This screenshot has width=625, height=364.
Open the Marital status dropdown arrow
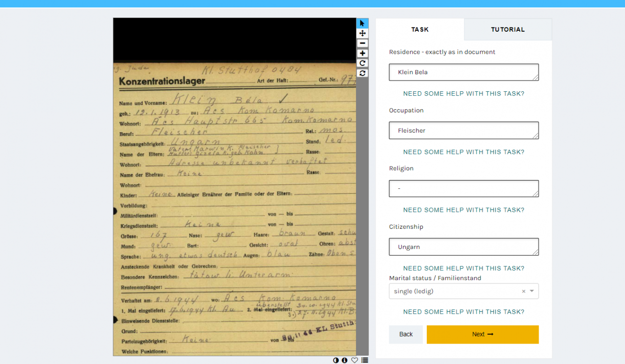pos(532,291)
